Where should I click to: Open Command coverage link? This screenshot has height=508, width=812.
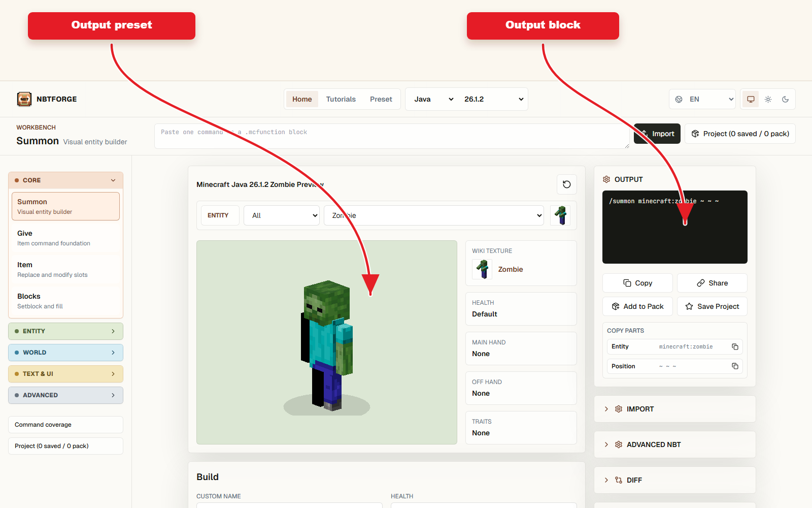pos(65,425)
